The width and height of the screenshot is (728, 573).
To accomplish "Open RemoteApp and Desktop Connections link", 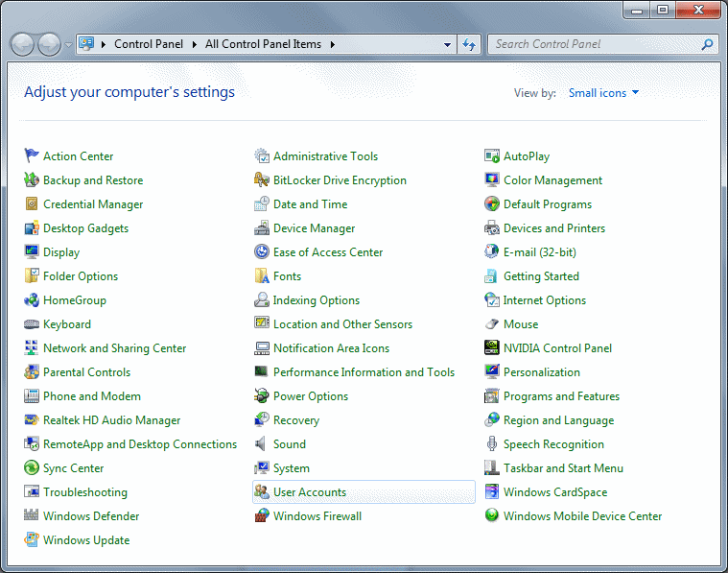I will [140, 443].
